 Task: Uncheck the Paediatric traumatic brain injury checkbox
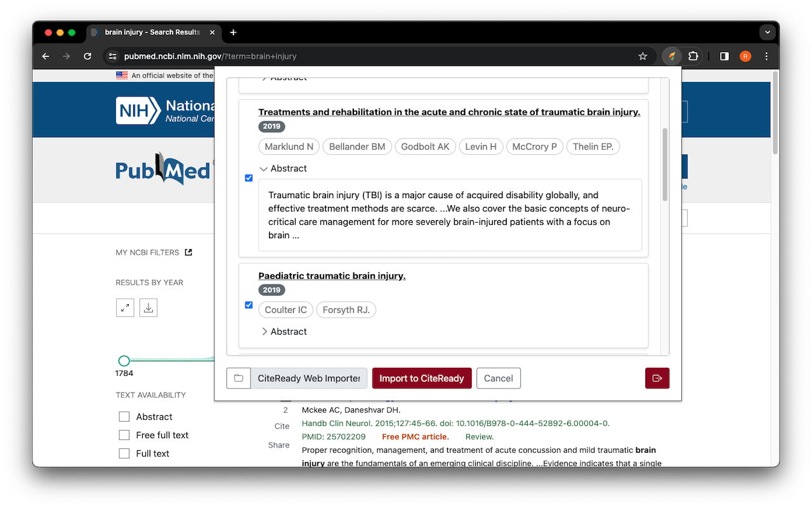(249, 305)
